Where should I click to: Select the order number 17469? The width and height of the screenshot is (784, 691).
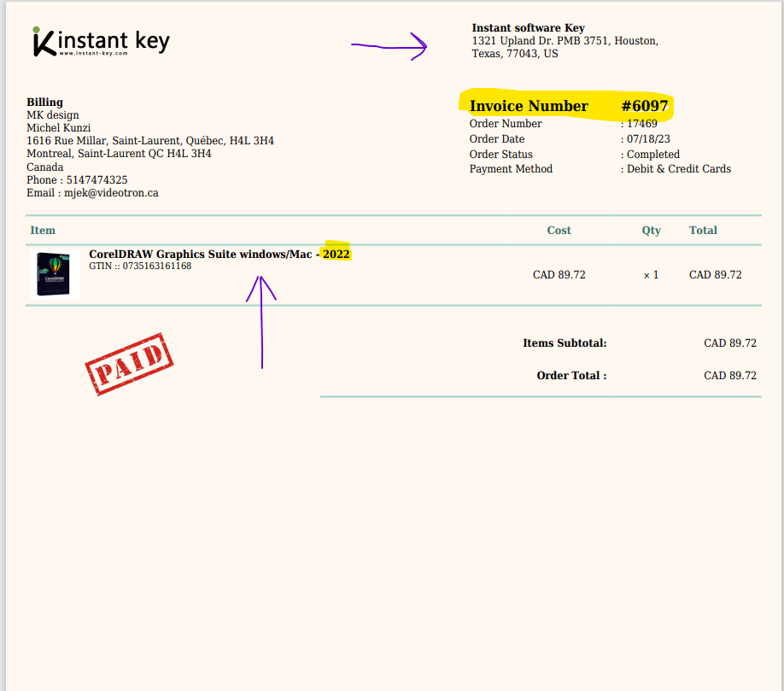(641, 124)
